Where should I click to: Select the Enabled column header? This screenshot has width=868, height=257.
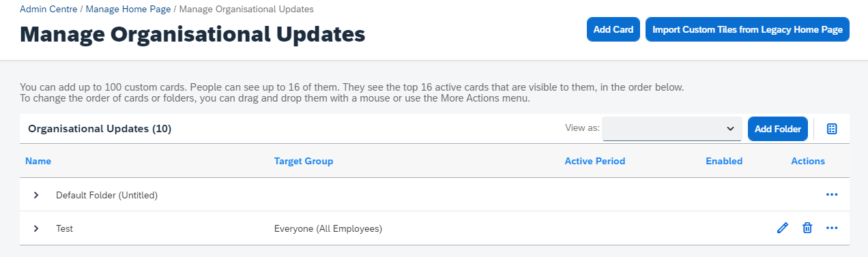[x=724, y=162]
